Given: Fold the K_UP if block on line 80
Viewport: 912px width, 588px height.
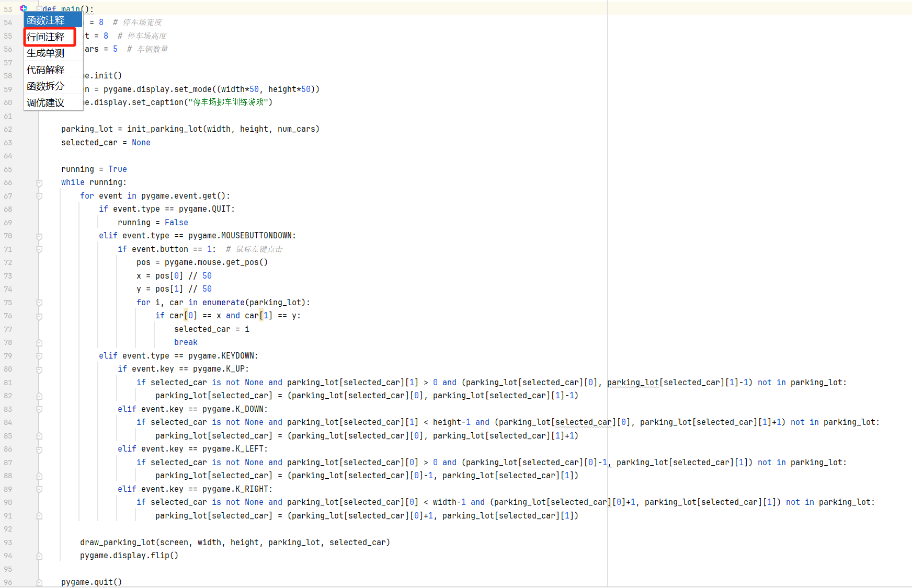Looking at the screenshot, I should coord(39,370).
